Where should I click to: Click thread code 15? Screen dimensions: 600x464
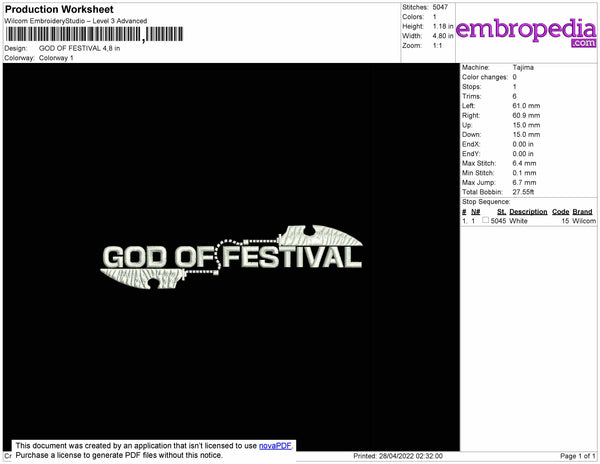[x=565, y=221]
